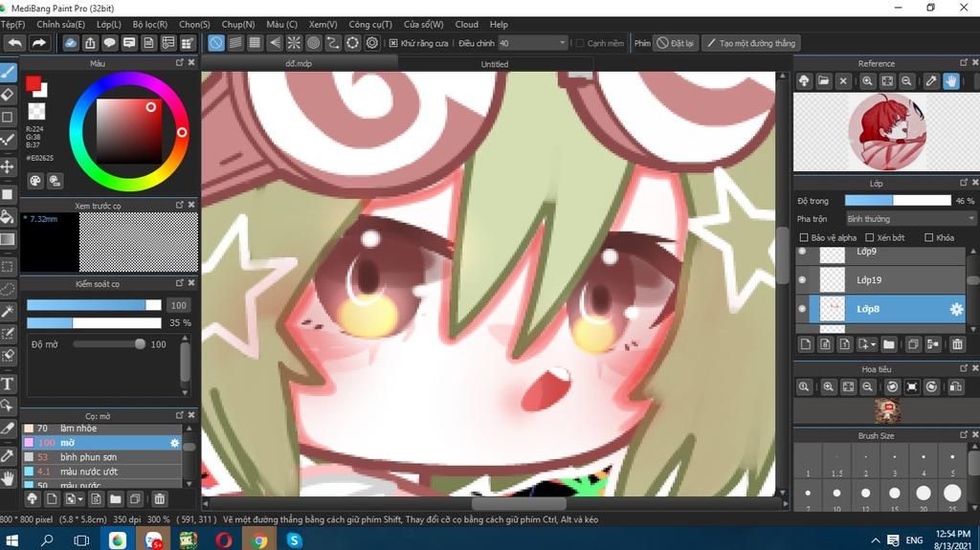Click the cloud save icon in toolbar
980x550 pixels.
click(x=71, y=43)
